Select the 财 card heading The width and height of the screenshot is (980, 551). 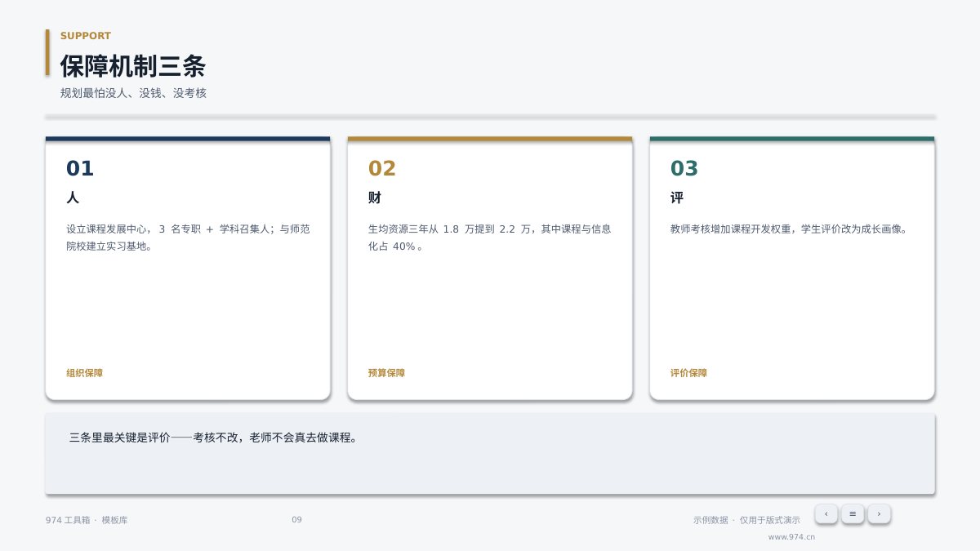point(375,198)
